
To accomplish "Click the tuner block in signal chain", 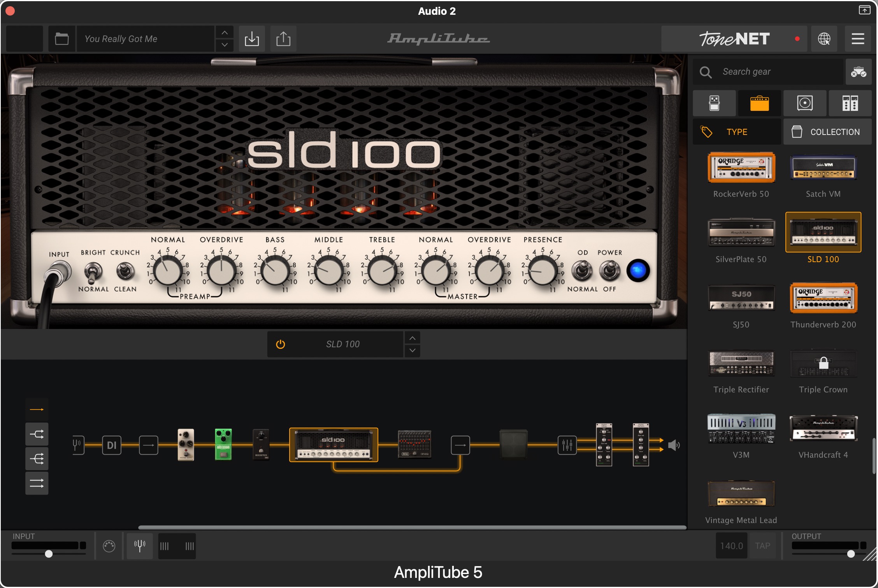I will [78, 445].
